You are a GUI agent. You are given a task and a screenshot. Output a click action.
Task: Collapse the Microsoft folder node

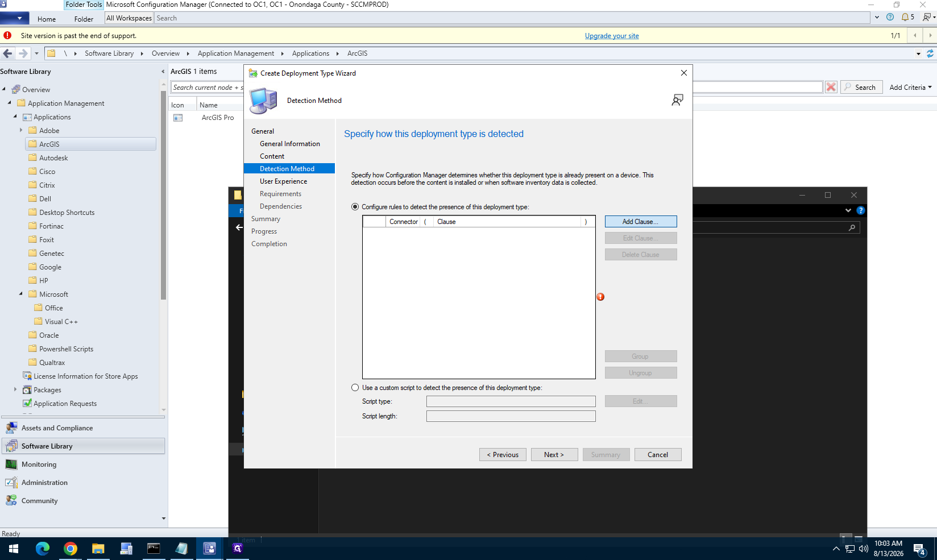pyautogui.click(x=21, y=294)
